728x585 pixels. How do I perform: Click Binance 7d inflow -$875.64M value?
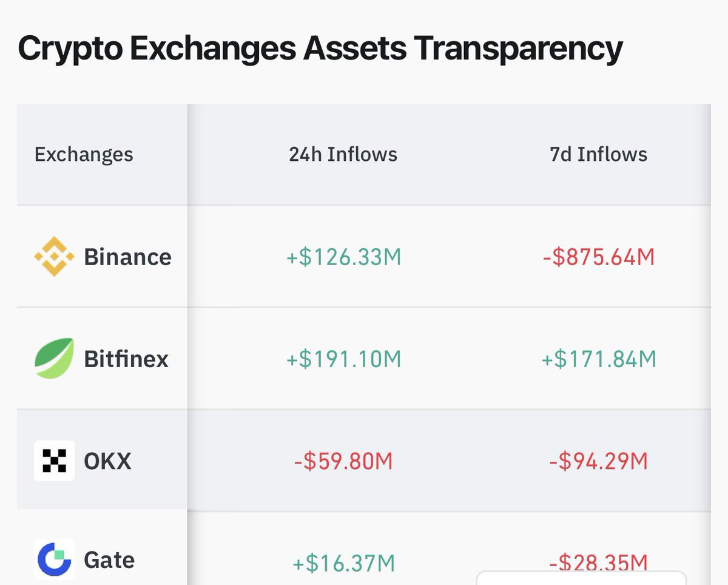click(599, 257)
